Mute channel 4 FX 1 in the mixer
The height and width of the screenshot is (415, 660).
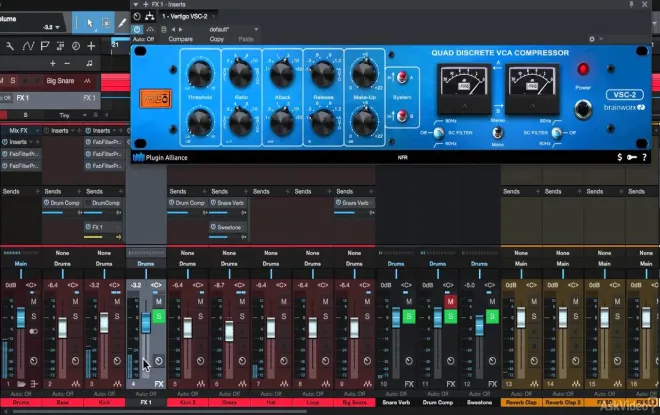[159, 301]
